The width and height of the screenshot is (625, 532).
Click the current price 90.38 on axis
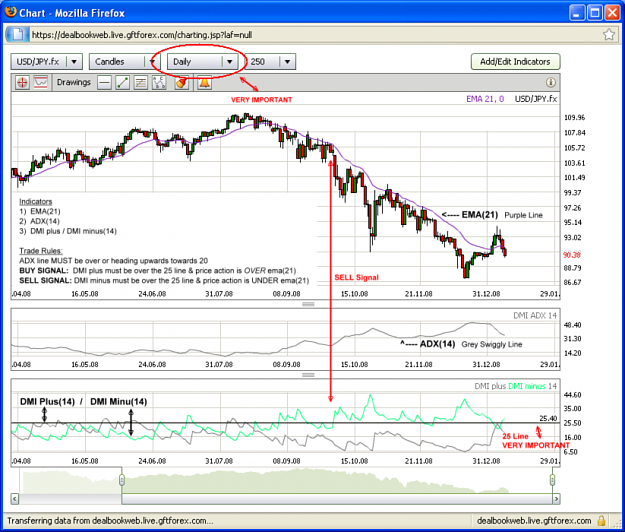(x=572, y=255)
